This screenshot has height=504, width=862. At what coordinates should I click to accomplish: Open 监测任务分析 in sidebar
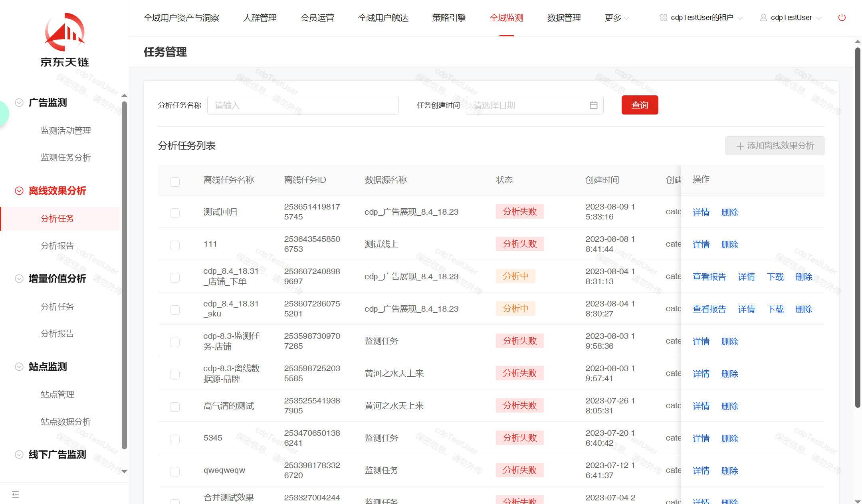coord(66,158)
